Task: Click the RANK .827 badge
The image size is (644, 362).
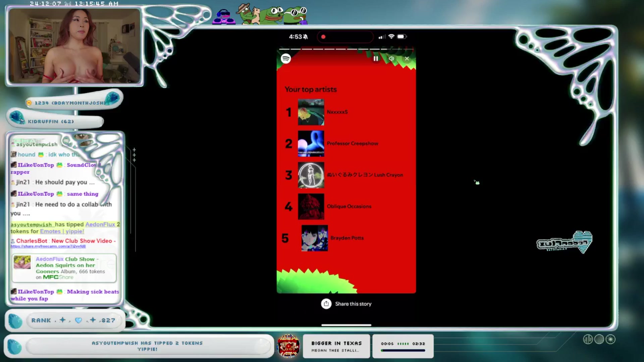Action: click(65, 320)
